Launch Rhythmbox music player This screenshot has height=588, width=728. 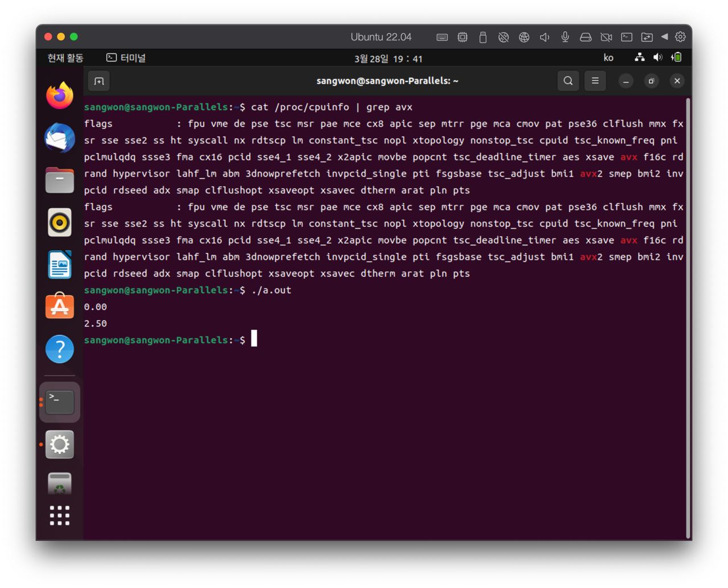point(60,222)
